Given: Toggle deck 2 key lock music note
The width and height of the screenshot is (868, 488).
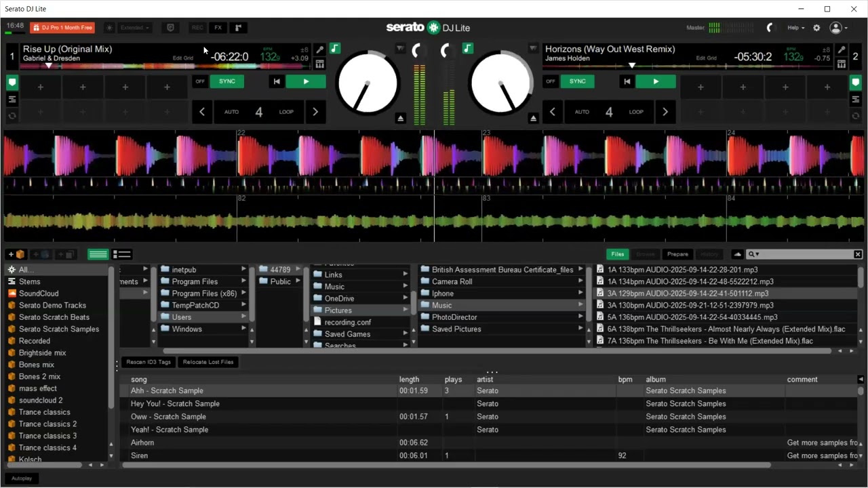Looking at the screenshot, I should [467, 49].
